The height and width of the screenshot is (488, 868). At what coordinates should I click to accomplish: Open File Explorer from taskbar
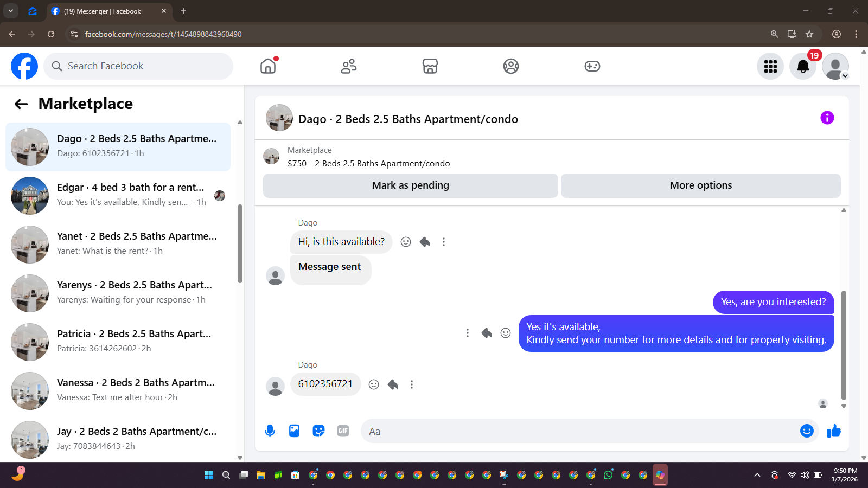(261, 475)
